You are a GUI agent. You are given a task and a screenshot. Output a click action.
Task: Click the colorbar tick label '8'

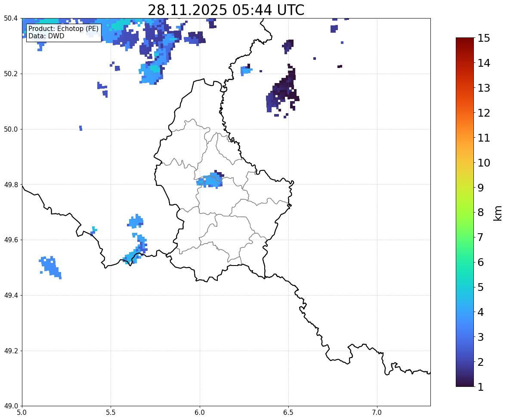pos(480,213)
